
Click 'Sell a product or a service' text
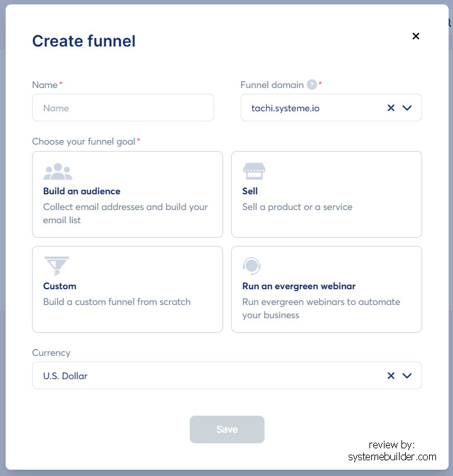(x=297, y=207)
